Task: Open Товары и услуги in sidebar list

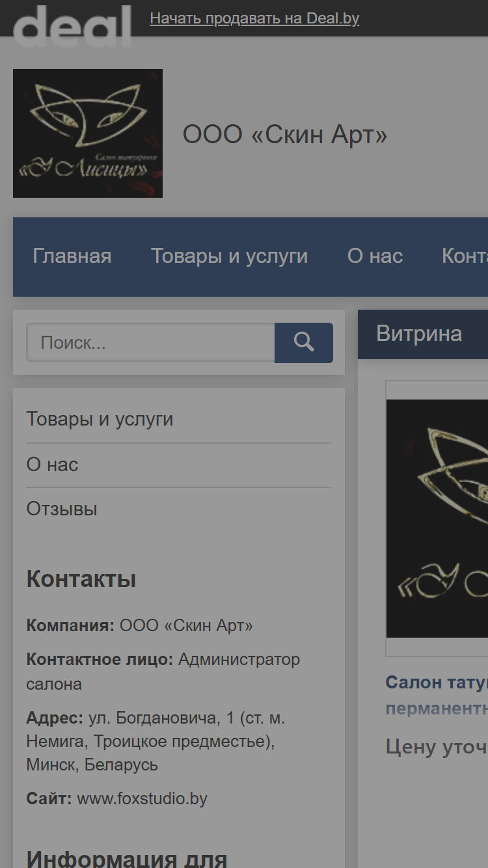Action: coord(100,419)
